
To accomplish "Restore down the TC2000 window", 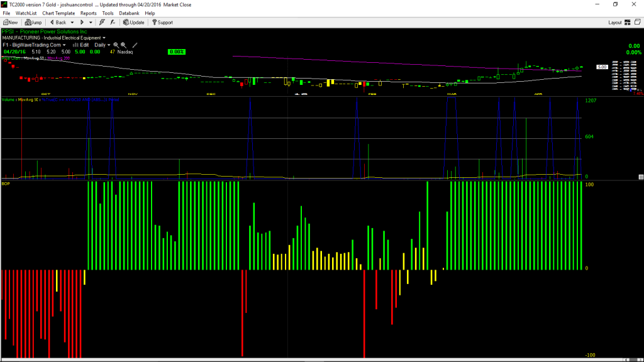I will (615, 4).
